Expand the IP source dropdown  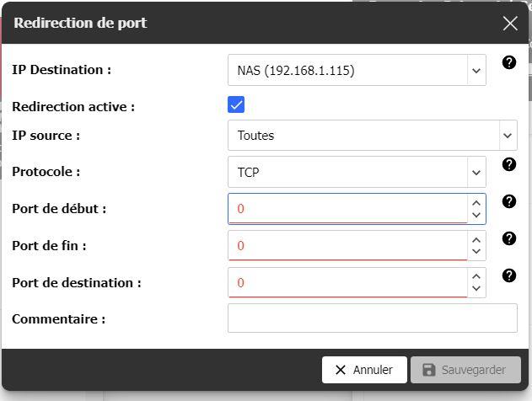click(372, 135)
